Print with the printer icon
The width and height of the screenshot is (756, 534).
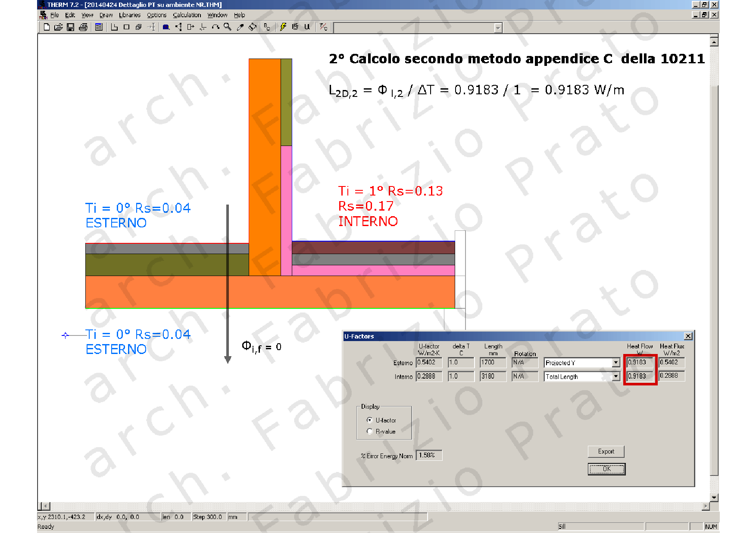[x=83, y=27]
